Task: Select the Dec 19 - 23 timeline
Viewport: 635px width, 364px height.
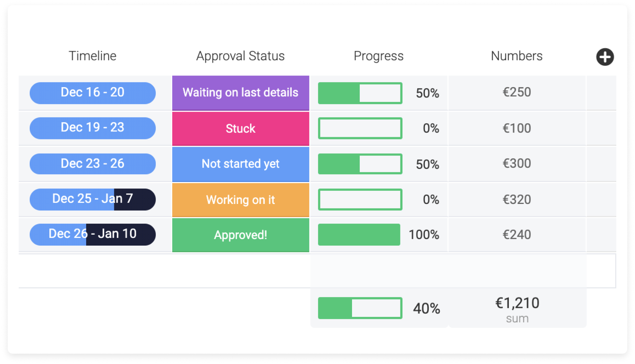Action: pyautogui.click(x=93, y=128)
